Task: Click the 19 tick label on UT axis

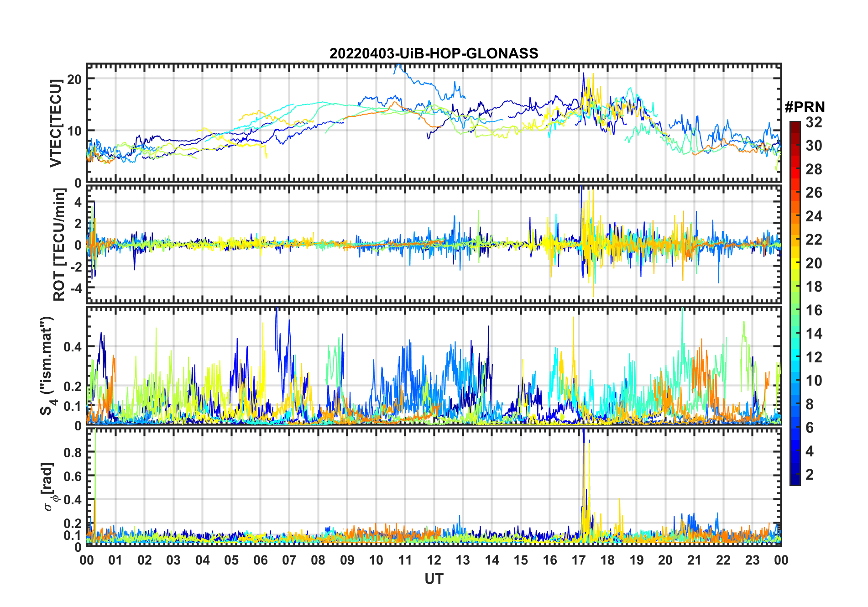Action: (637, 560)
